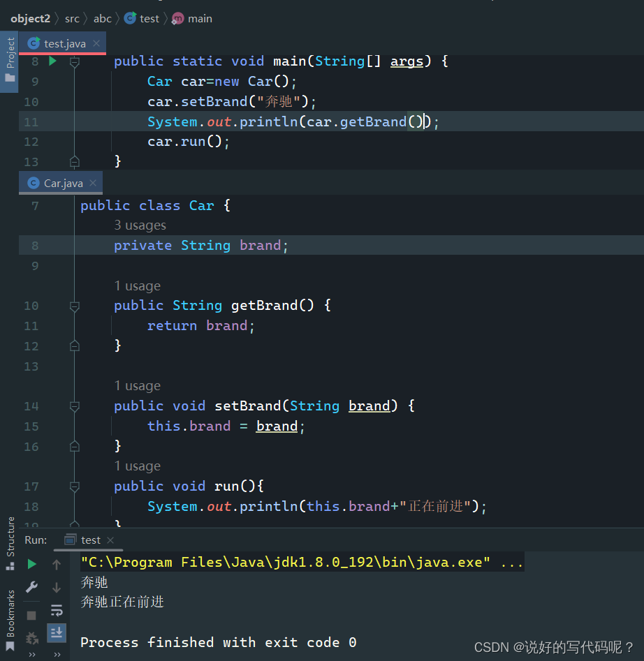Click the class icon before test breadcrumb

[x=130, y=18]
